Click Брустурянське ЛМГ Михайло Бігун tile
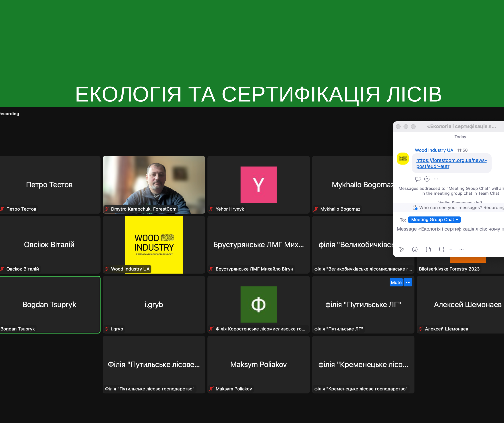Image resolution: width=504 pixels, height=423 pixels. click(x=259, y=245)
